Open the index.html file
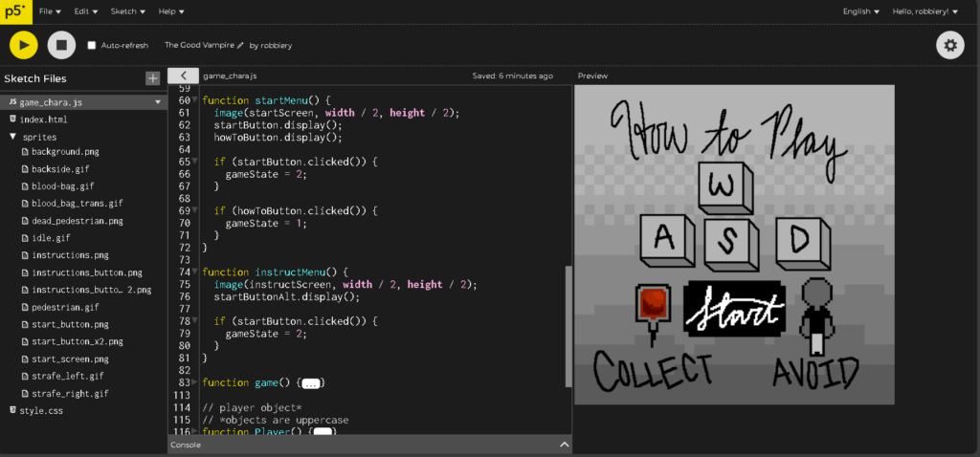Screen dimensions: 980x457 click(43, 120)
